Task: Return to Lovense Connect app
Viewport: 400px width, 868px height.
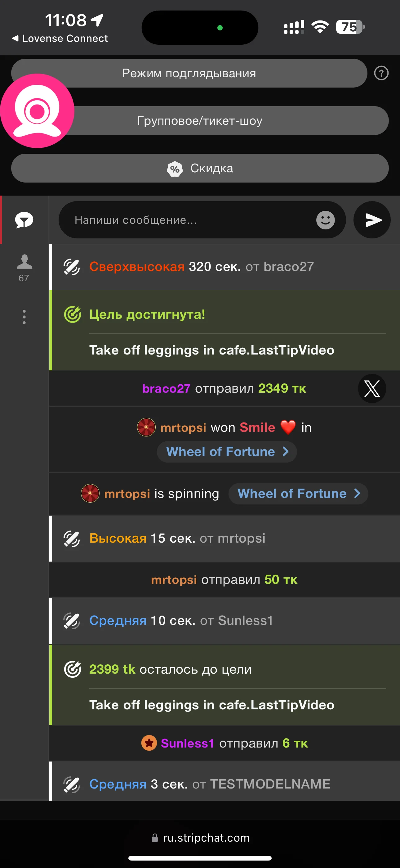Action: point(60,38)
